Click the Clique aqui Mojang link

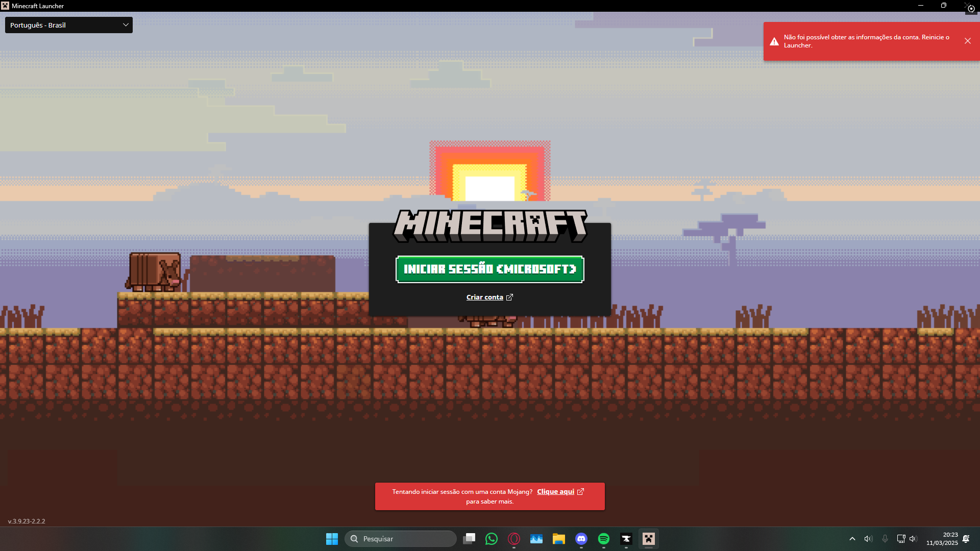click(x=555, y=491)
